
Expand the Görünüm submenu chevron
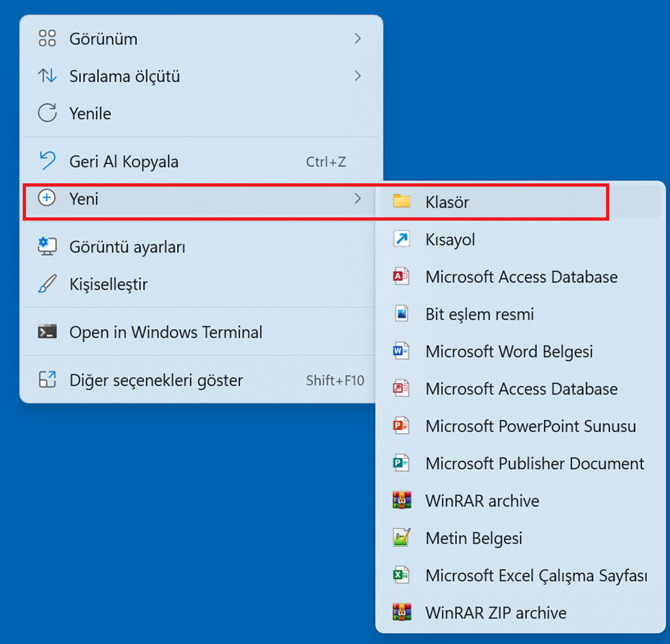pos(357,38)
